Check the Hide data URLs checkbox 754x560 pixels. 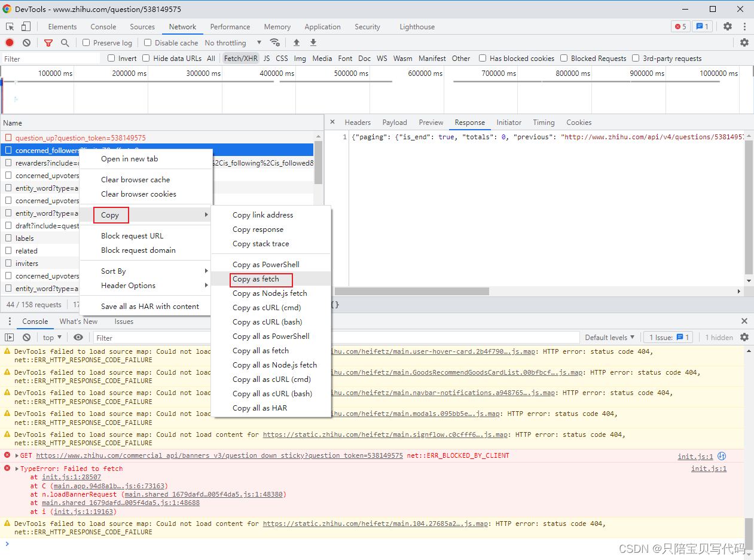tap(146, 58)
